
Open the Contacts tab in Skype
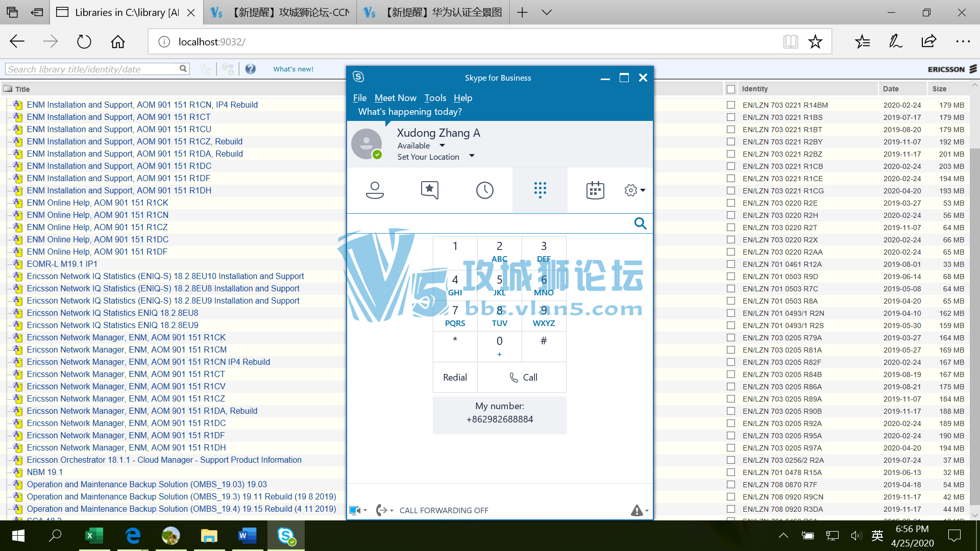coord(375,190)
